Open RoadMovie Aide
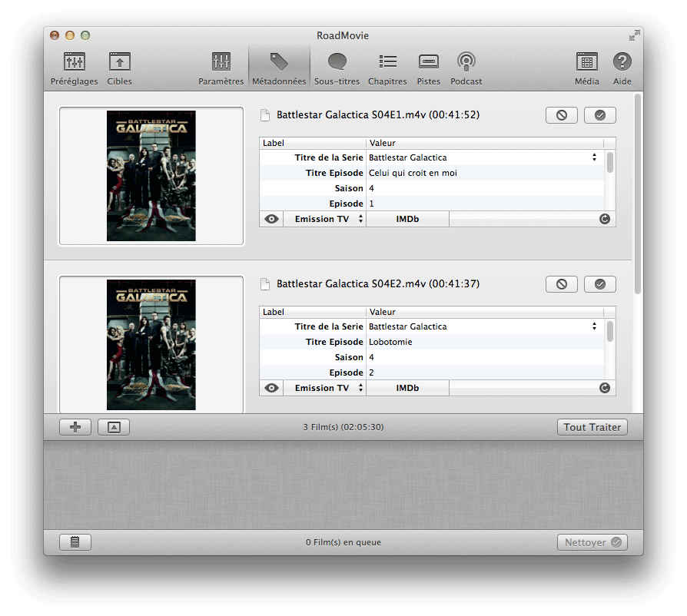Viewport: 687px width, 616px height. click(622, 68)
